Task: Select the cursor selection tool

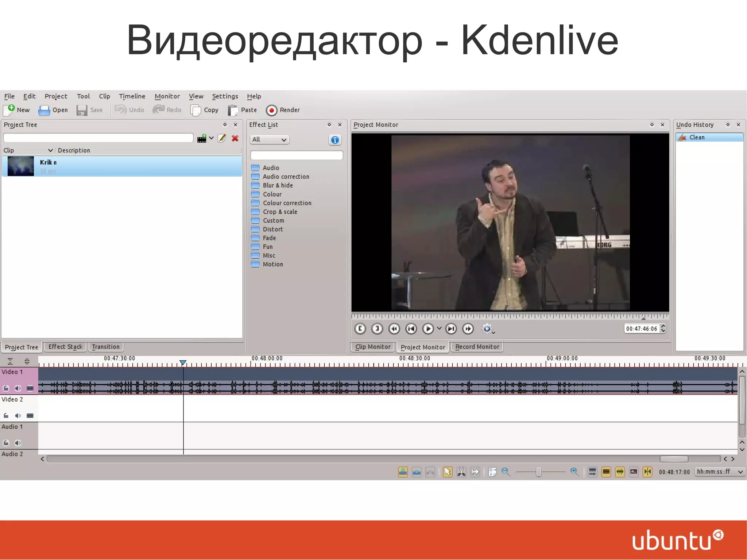Action: coord(448,472)
